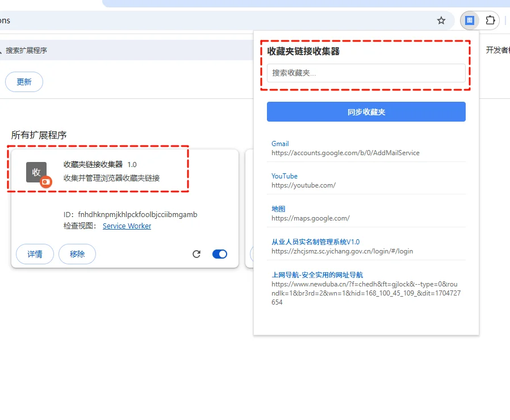This screenshot has height=420, width=510.
Task: Click the 详情 button
Action: click(x=35, y=254)
